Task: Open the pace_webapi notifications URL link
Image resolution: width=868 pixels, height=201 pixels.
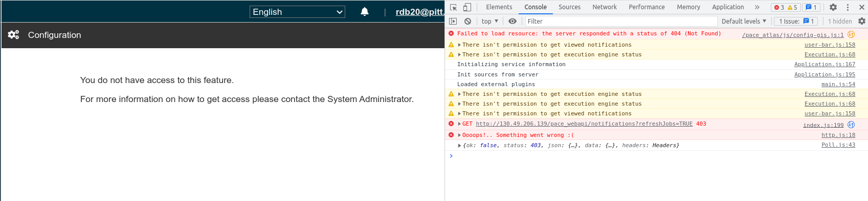Action: [x=584, y=124]
